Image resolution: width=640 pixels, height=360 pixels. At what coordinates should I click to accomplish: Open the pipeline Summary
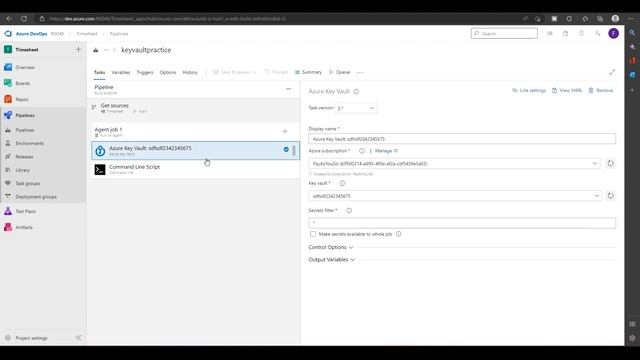coord(308,72)
